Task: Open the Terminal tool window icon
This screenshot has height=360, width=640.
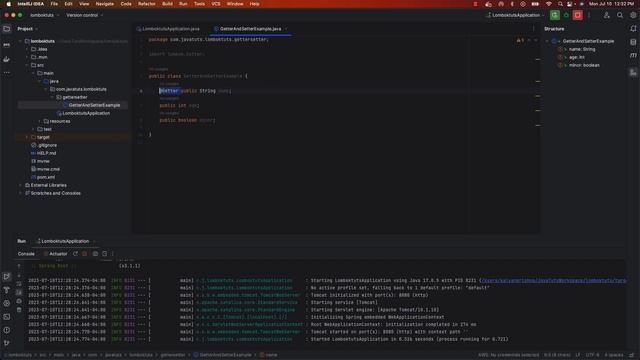Action: click(x=7, y=317)
